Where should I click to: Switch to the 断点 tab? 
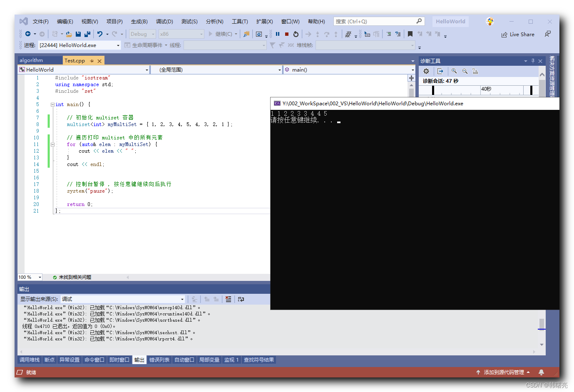[50, 360]
